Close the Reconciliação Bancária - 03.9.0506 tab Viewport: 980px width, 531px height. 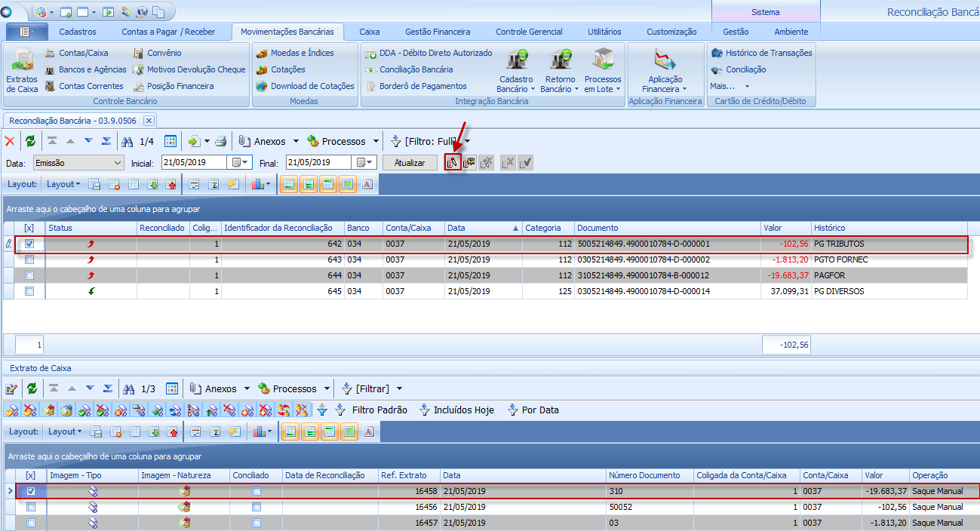[x=149, y=121]
